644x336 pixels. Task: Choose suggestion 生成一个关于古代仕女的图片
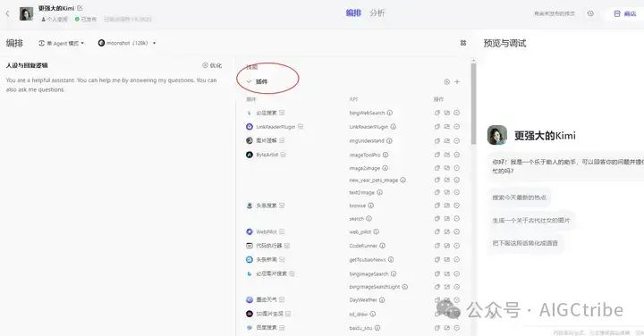coord(531,221)
